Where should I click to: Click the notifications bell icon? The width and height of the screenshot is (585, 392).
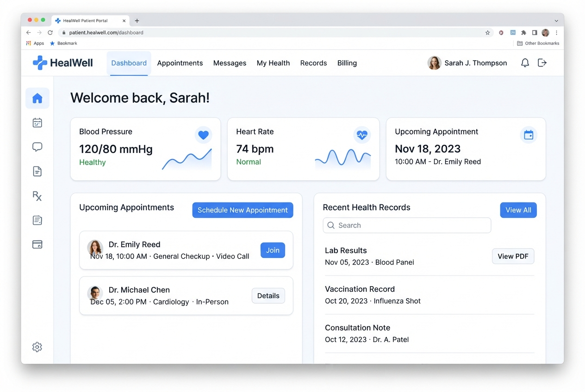525,63
